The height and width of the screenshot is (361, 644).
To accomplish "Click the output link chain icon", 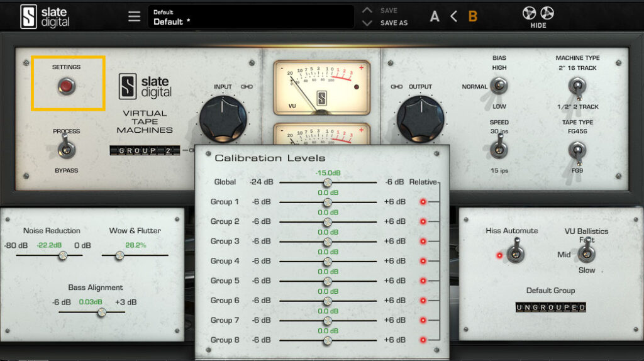I will 396,87.
